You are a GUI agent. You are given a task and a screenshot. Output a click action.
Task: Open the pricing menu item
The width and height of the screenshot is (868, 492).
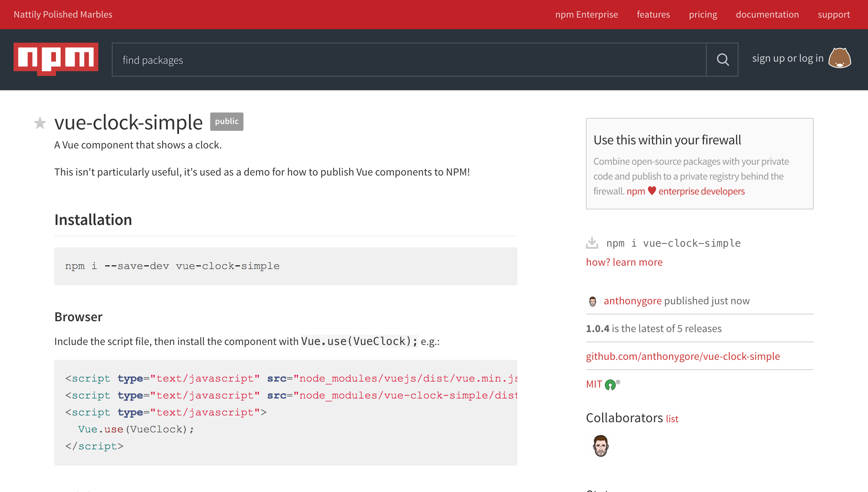tap(703, 14)
